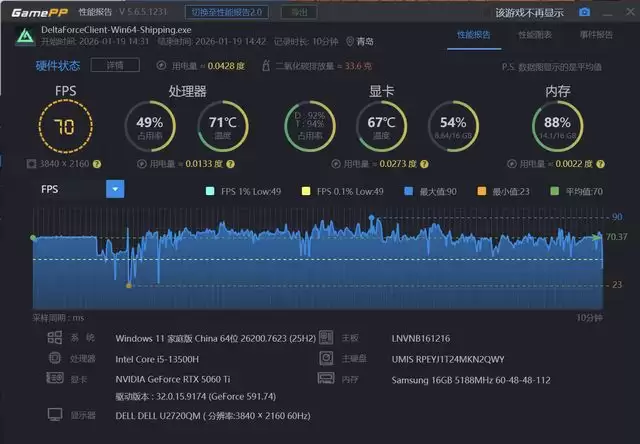Toggle the average value 70 legend swatch
Screen dimensions: 640x444
point(556,191)
